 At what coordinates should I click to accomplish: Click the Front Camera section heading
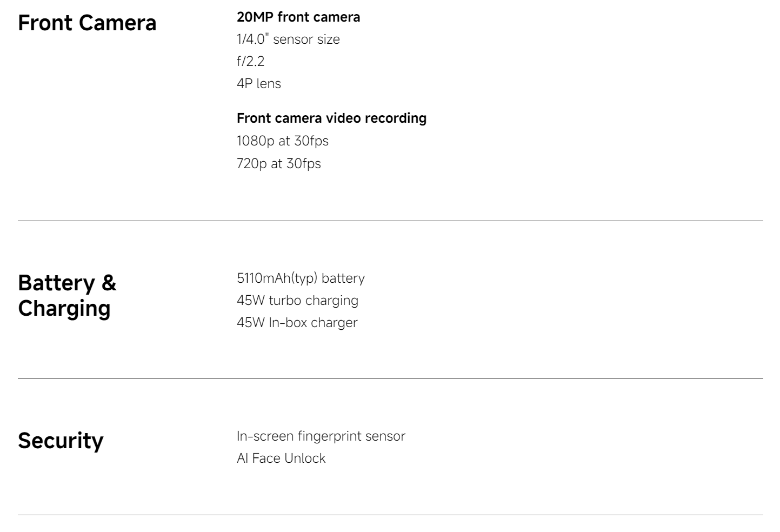(x=87, y=23)
